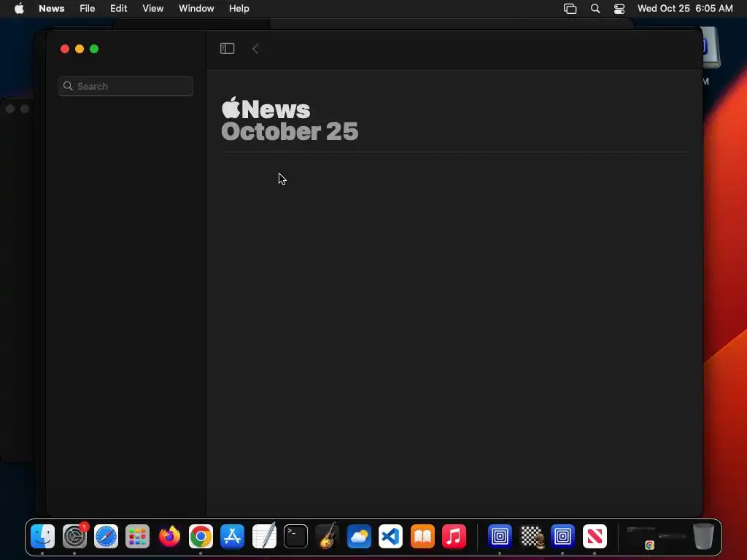This screenshot has width=747, height=560.
Task: Open Control Center in menu bar
Action: tap(619, 9)
